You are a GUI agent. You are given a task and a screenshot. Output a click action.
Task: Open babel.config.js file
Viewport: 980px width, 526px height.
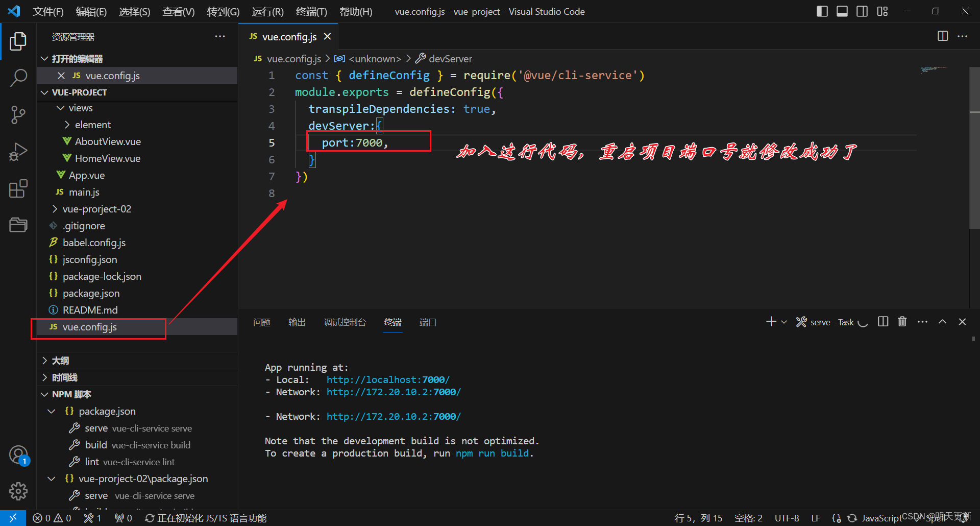94,243
